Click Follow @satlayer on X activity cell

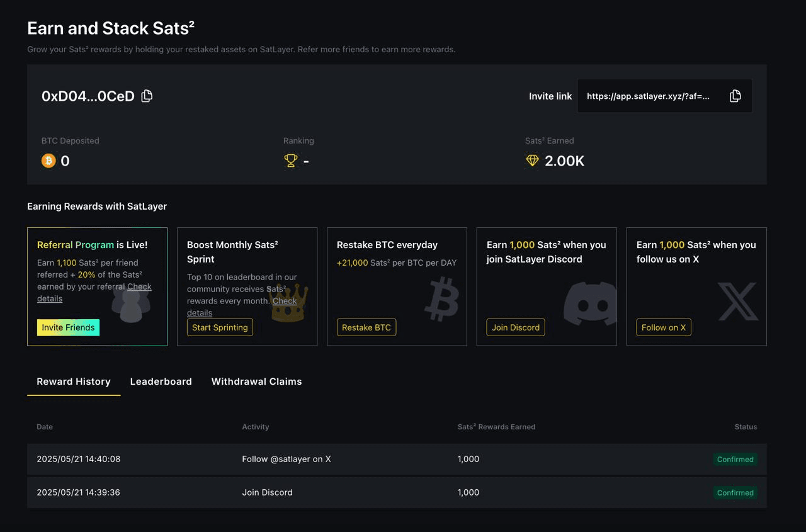[x=287, y=459]
